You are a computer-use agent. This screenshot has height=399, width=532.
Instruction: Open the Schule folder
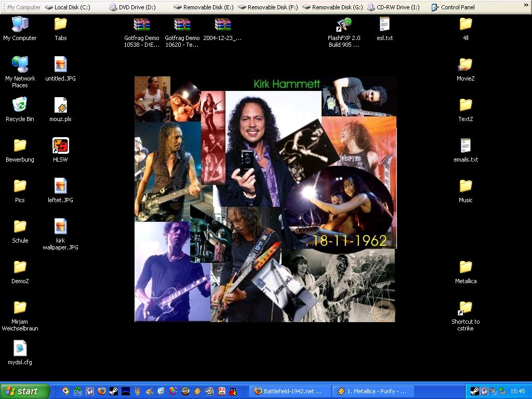click(20, 231)
